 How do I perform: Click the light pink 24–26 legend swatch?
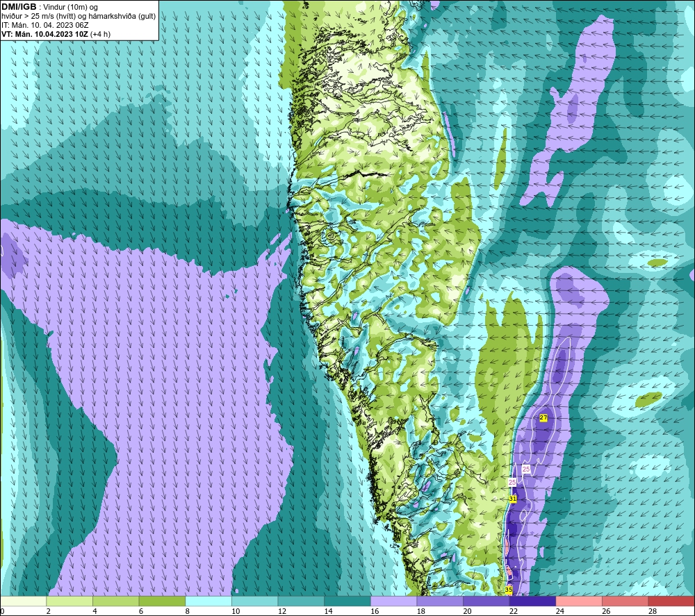coord(579,601)
